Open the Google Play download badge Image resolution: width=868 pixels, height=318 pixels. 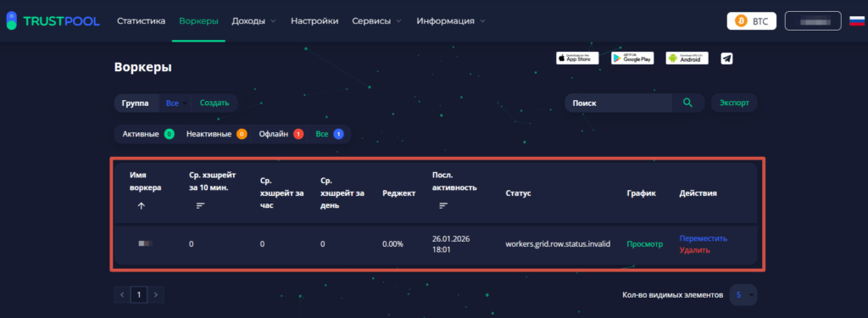632,59
